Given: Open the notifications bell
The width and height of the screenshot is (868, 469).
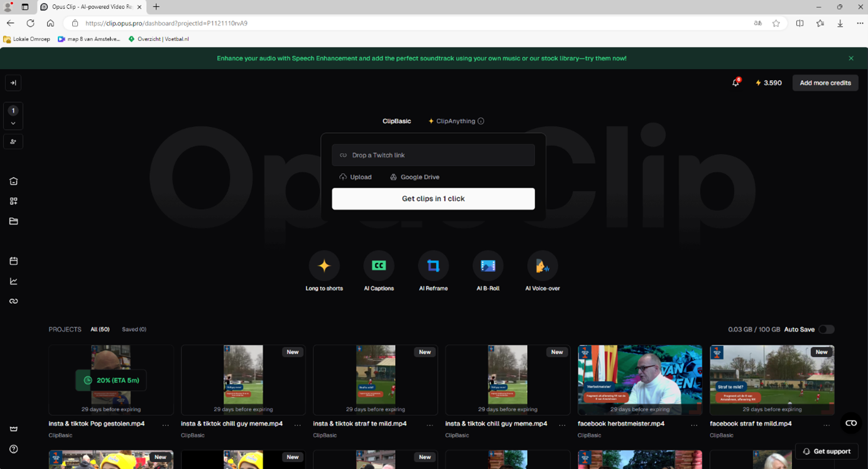Looking at the screenshot, I should (x=735, y=83).
